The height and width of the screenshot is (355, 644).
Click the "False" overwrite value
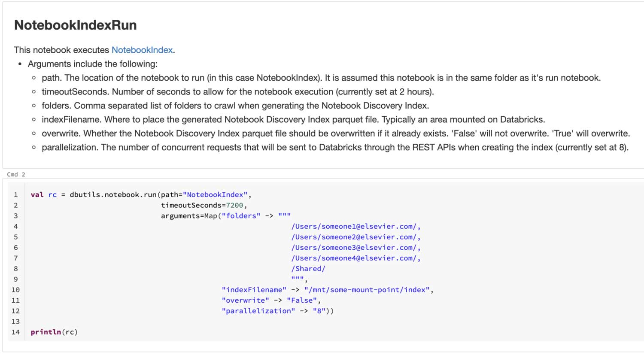tap(302, 300)
